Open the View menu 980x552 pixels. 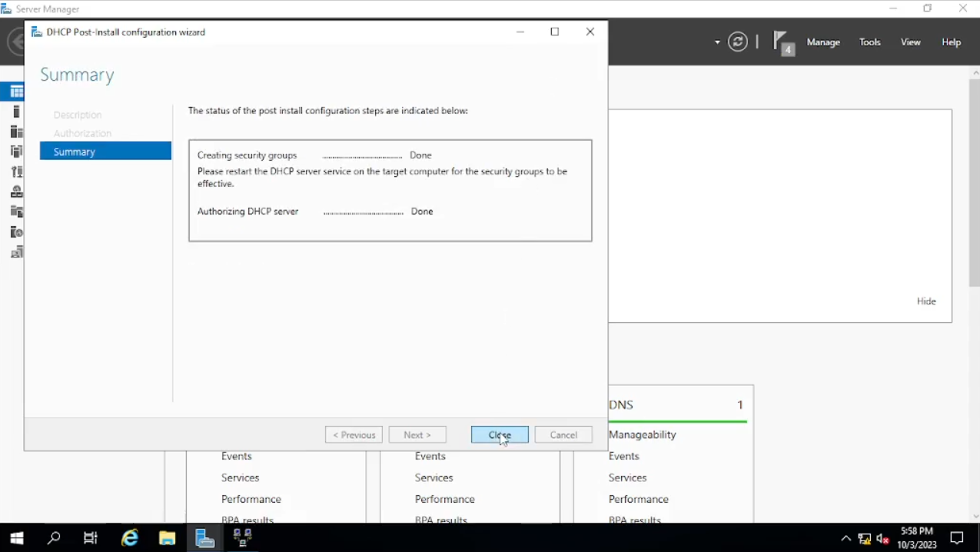click(911, 42)
